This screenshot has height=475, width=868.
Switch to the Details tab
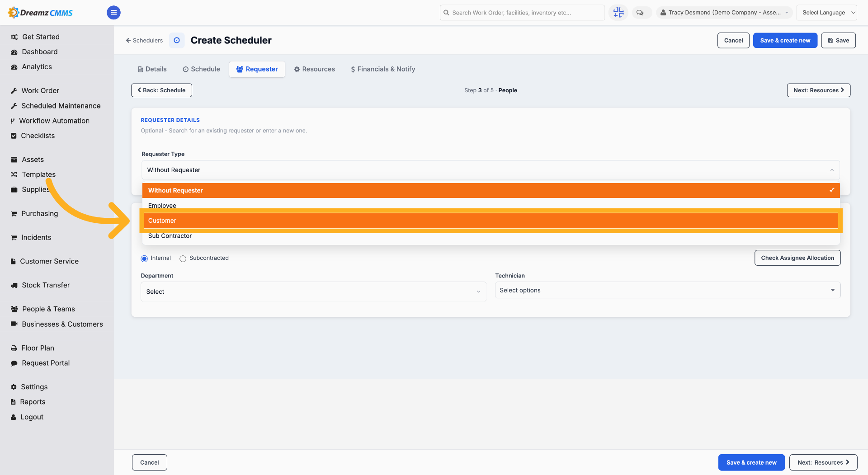coord(152,69)
